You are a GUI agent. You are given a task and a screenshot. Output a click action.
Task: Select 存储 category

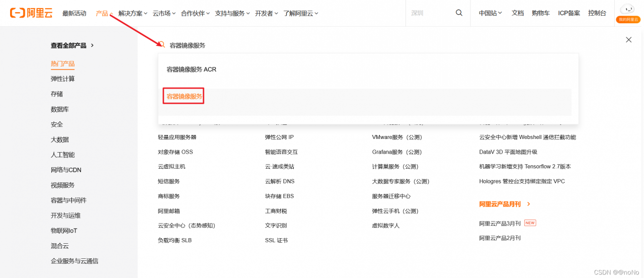(57, 94)
